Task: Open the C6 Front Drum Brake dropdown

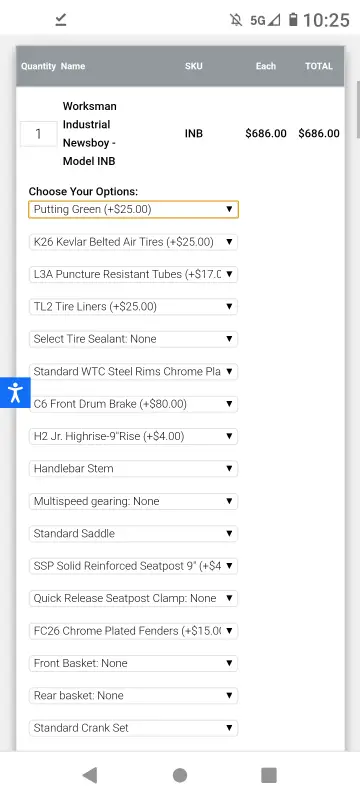Action: coord(134,404)
